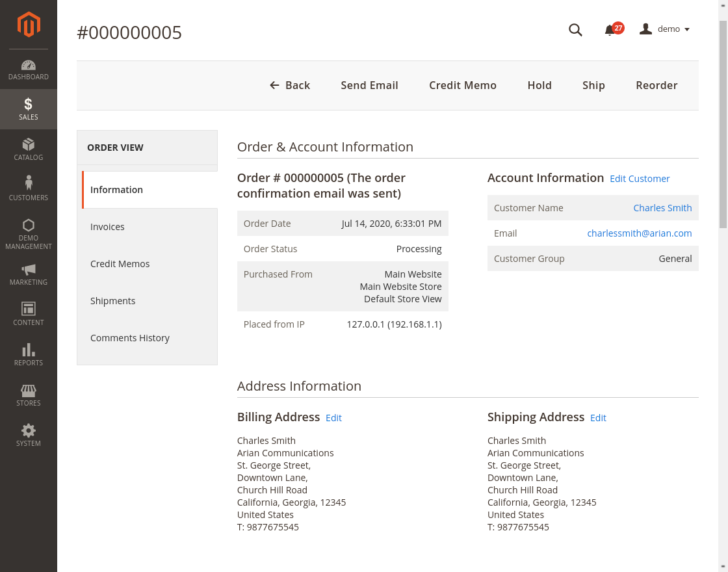This screenshot has height=572, width=728.
Task: Open the Sales section in sidebar
Action: pyautogui.click(x=28, y=109)
